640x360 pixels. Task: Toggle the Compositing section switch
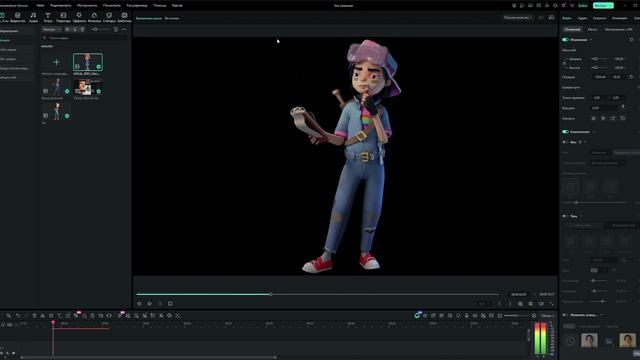pos(565,132)
